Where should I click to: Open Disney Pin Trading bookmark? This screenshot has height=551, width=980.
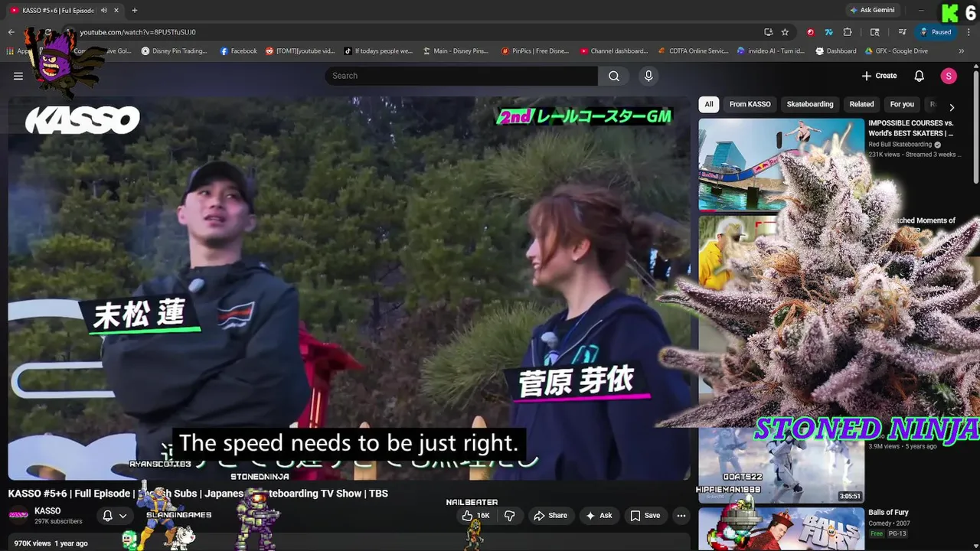(174, 51)
